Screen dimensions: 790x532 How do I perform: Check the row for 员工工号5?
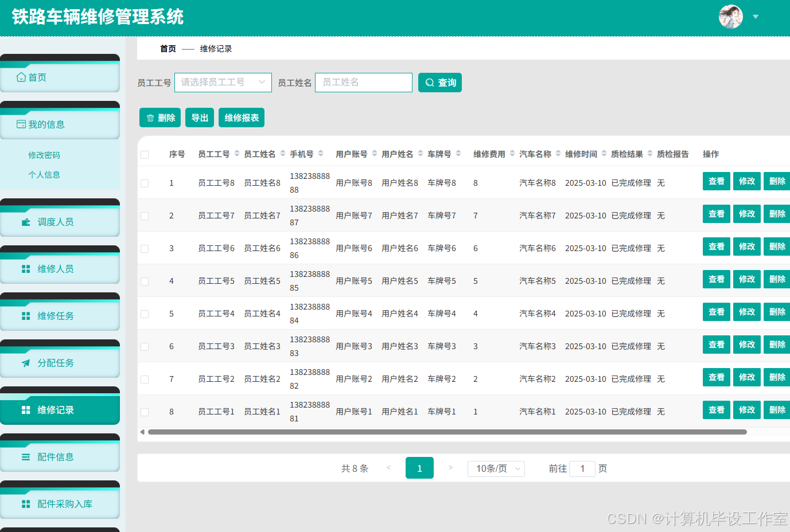tap(145, 281)
